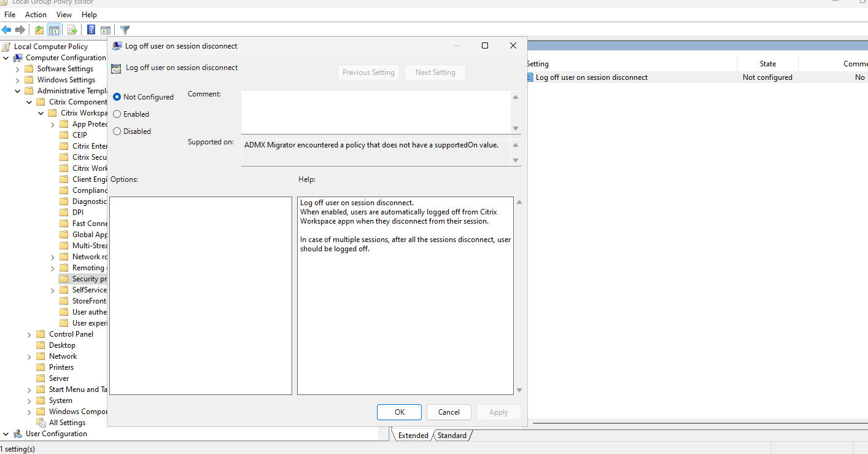Open Help via blue question mark icon
This screenshot has height=454, width=868.
tap(91, 29)
